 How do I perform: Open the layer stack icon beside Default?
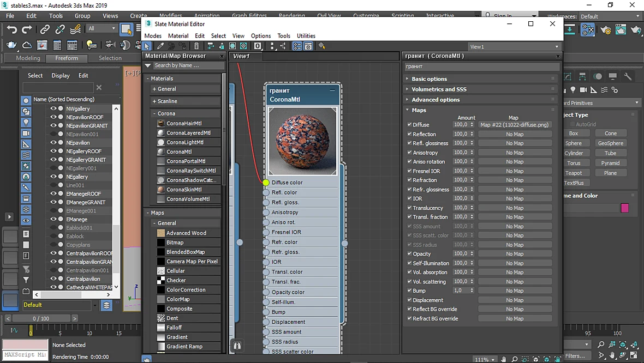coord(106,305)
